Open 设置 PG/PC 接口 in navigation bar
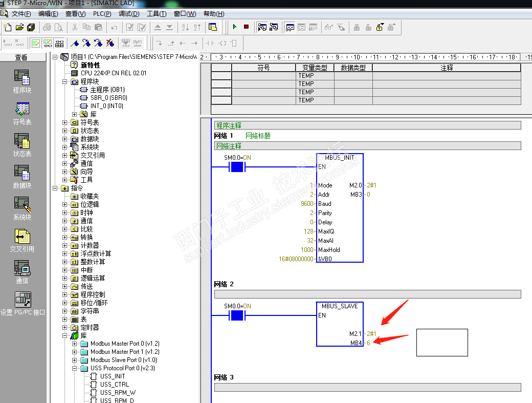 coord(23,304)
